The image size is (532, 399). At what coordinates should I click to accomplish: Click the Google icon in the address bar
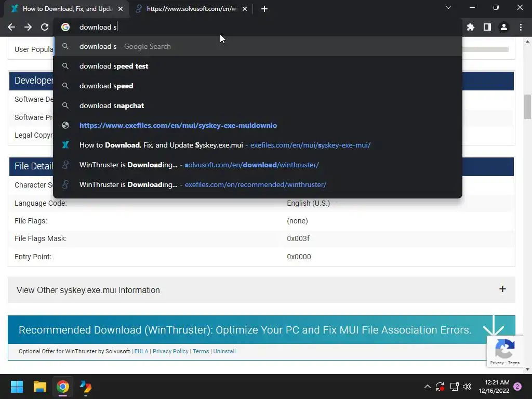pyautogui.click(x=65, y=27)
